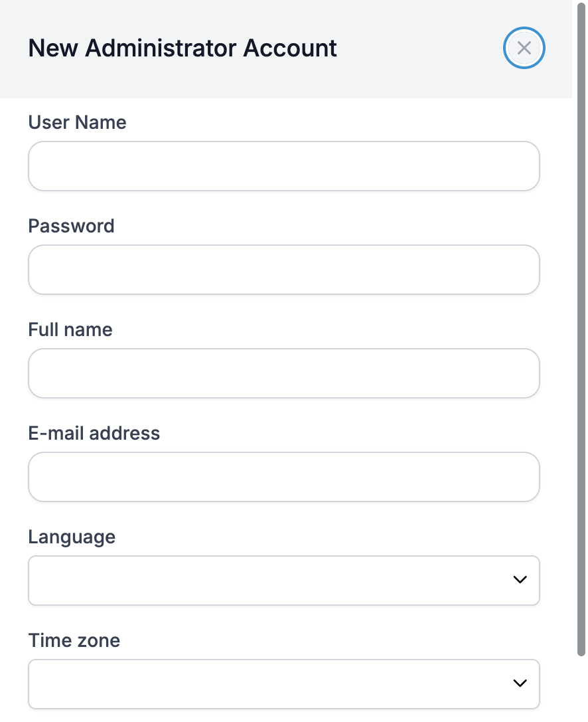Click the scrollbar track below the thumb
588x722 pixels.
tap(581, 689)
